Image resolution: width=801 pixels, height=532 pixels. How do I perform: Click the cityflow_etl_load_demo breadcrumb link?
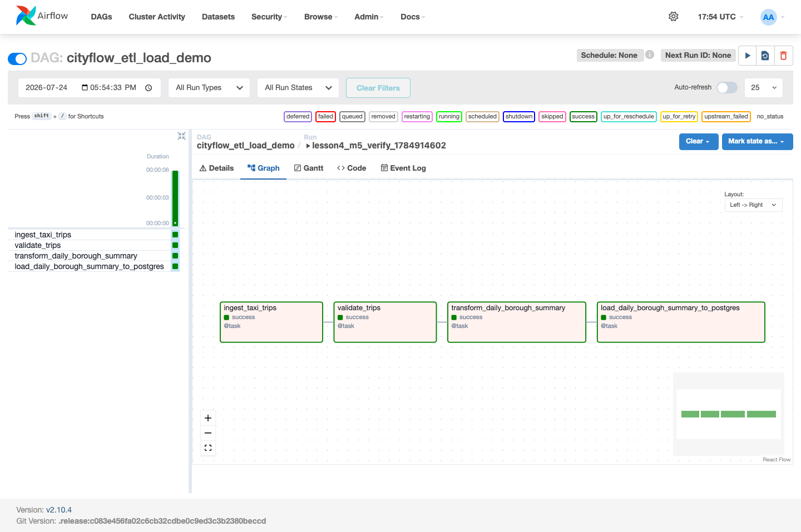click(245, 146)
